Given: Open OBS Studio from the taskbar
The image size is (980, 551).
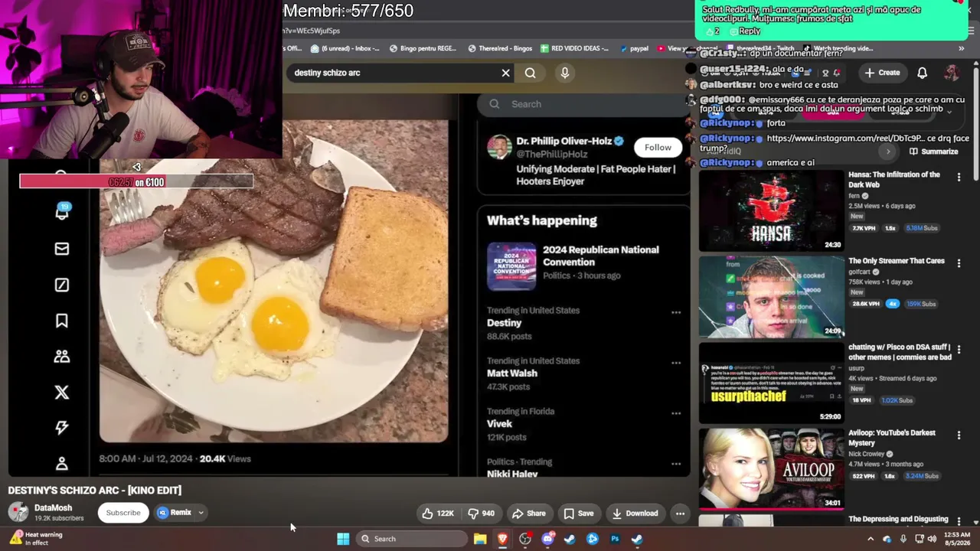Looking at the screenshot, I should (525, 539).
